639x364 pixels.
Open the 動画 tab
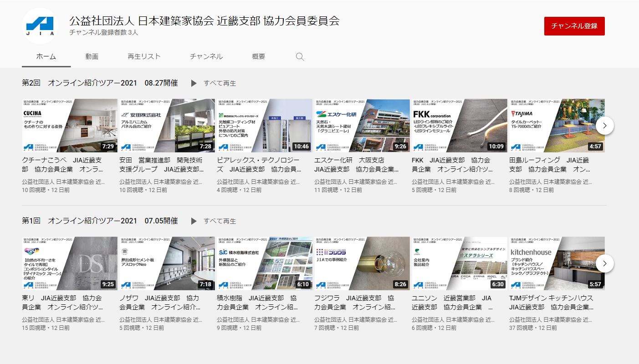click(92, 56)
